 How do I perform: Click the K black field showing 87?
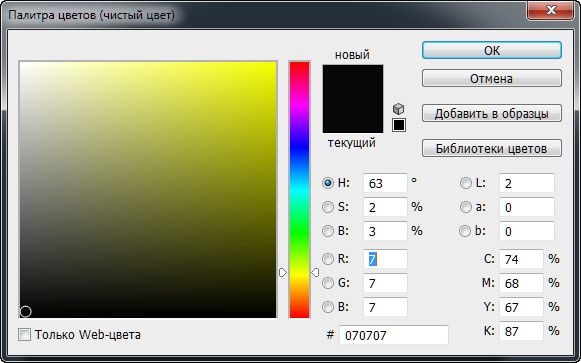tap(521, 331)
